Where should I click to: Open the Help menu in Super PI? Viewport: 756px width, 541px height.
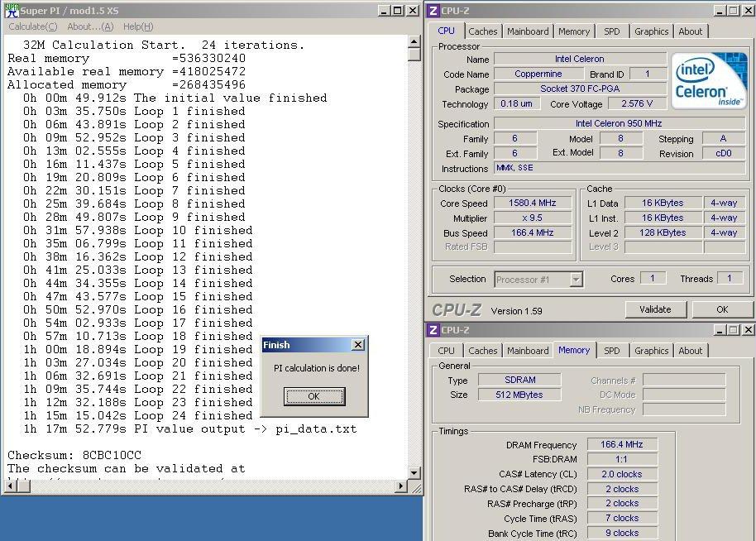click(x=138, y=26)
